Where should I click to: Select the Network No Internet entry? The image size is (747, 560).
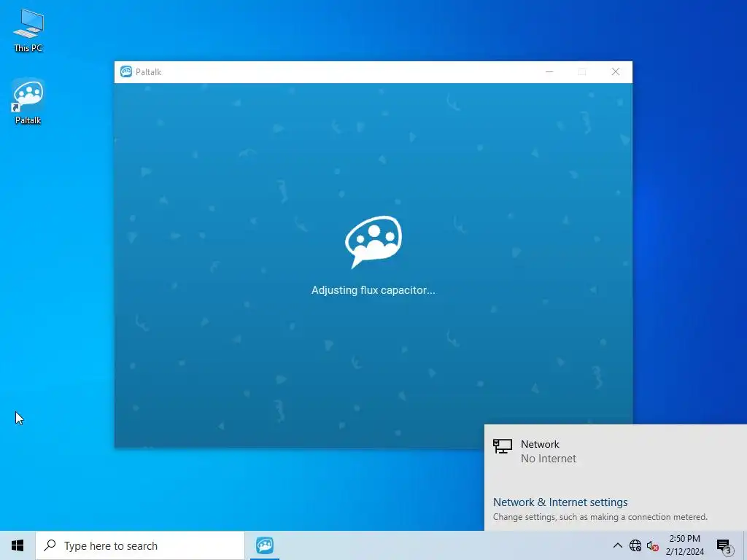[616, 451]
